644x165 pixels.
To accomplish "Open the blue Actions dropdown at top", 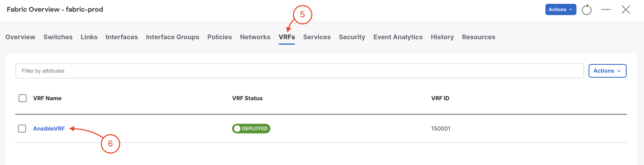I will 561,9.
